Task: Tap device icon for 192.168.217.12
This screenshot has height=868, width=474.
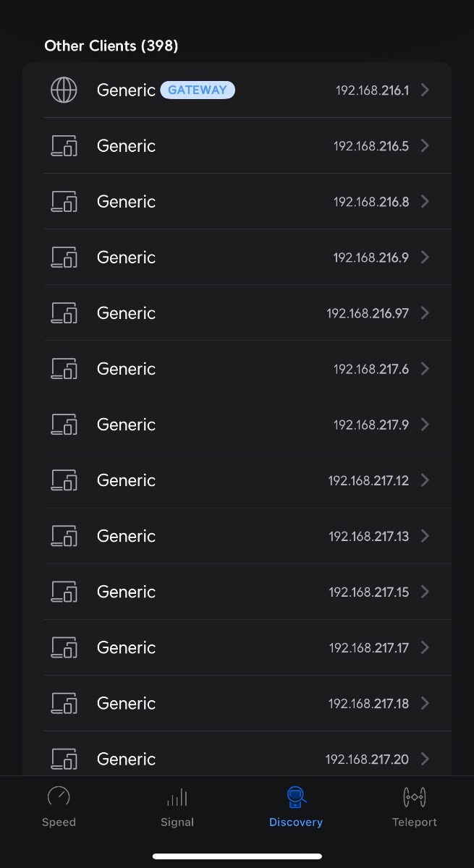Action: tap(64, 480)
